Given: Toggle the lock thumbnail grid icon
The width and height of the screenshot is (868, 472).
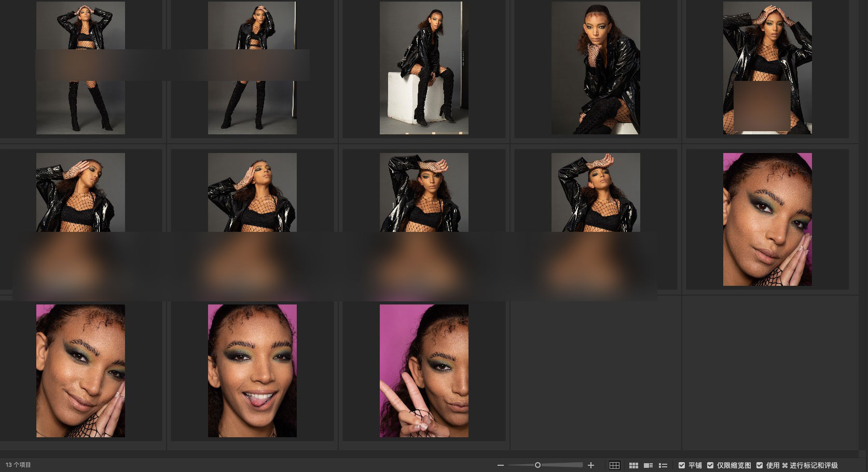Looking at the screenshot, I should click(x=614, y=465).
